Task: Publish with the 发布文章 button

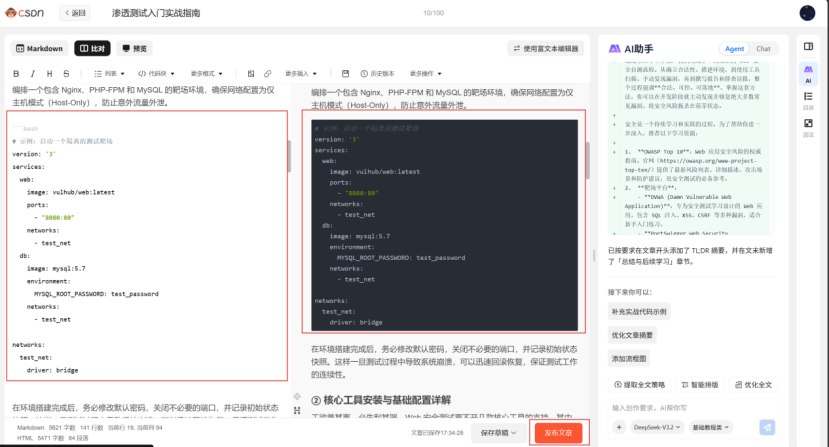Action: click(558, 433)
